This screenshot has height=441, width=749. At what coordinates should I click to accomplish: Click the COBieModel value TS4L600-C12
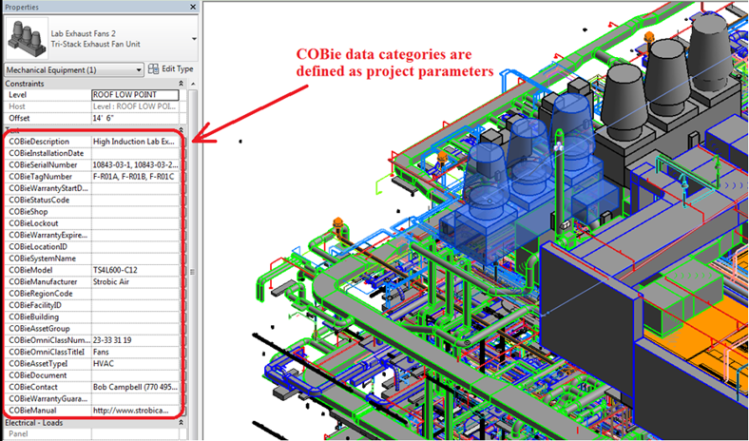tap(137, 270)
